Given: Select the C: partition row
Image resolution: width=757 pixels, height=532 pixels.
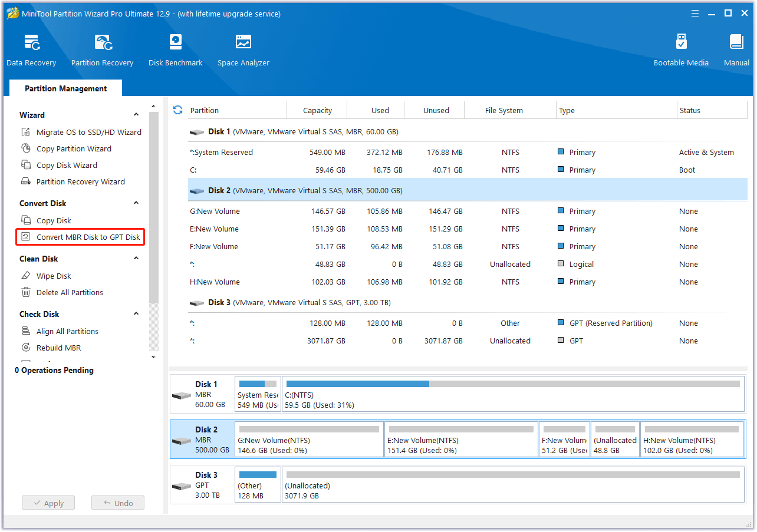Looking at the screenshot, I should tap(468, 170).
